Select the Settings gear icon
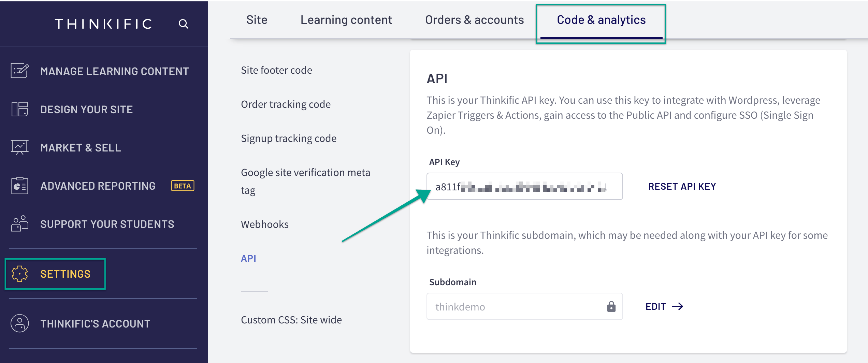The height and width of the screenshot is (363, 868). pos(19,274)
